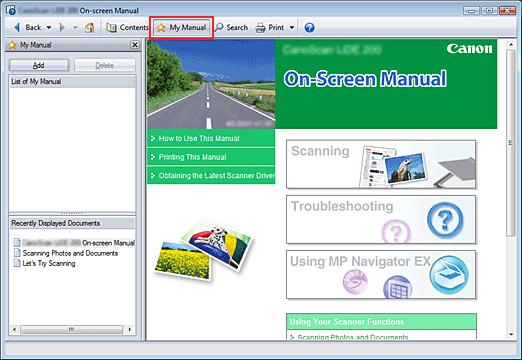Open the Search toolbar button
Image resolution: width=522 pixels, height=360 pixels.
pyautogui.click(x=231, y=27)
